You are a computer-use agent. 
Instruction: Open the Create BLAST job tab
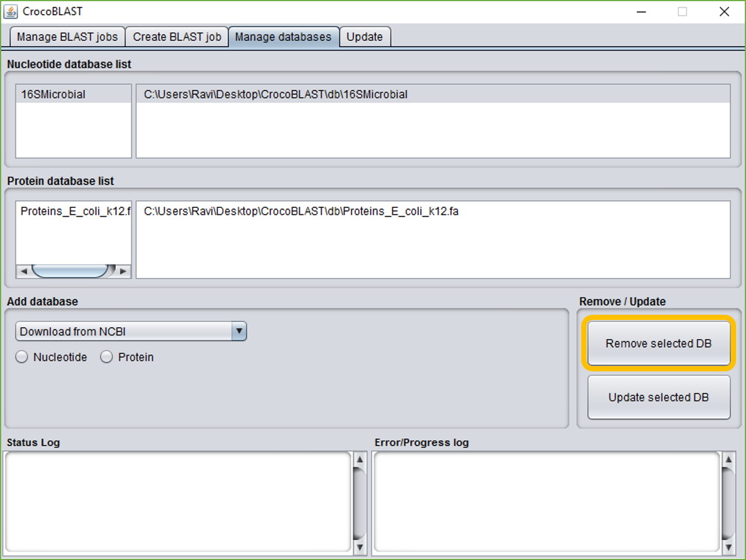tap(177, 37)
